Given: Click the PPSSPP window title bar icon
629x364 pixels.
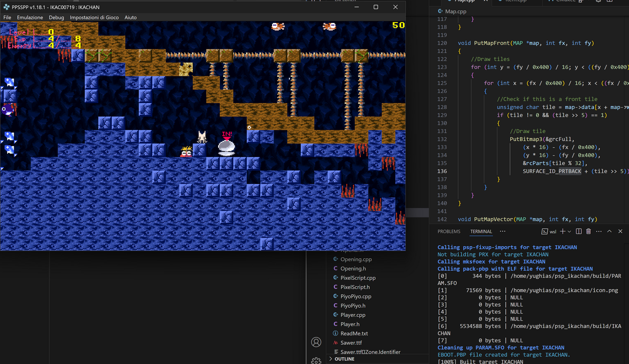Looking at the screenshot, I should tap(6, 7).
